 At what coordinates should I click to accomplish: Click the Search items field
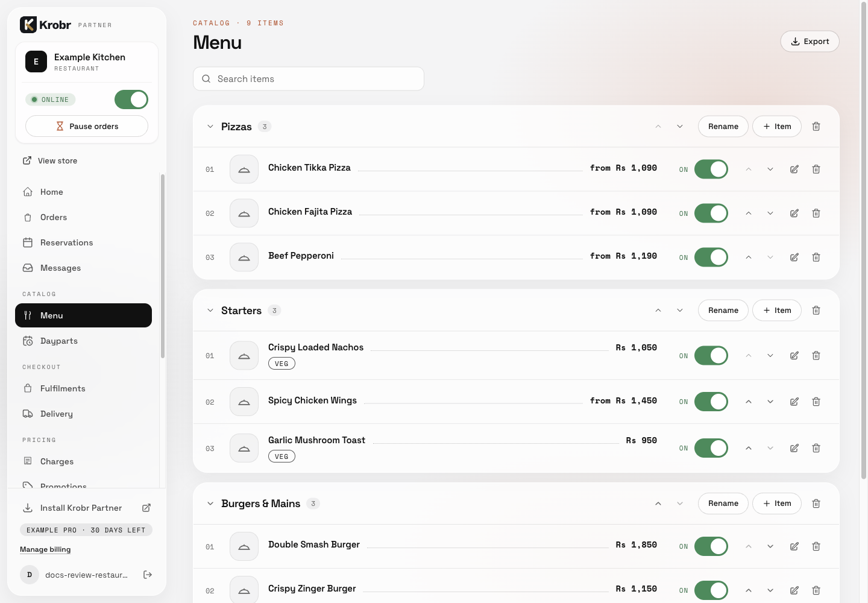coord(309,79)
